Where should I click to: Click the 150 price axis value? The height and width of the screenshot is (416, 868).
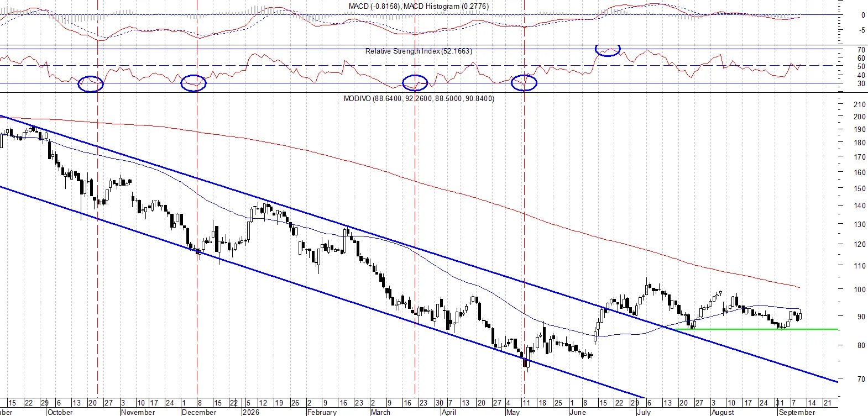coord(860,188)
